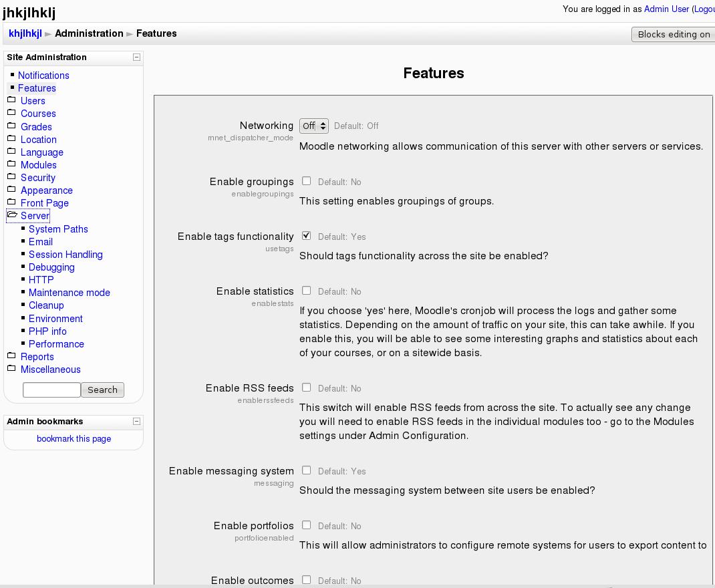Expand the Users tree section

point(33,101)
